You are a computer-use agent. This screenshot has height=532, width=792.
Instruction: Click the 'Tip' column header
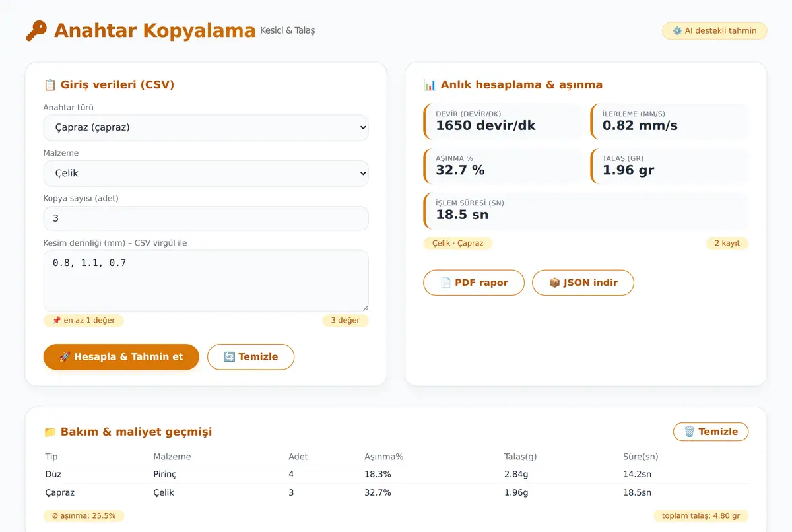[x=51, y=457]
